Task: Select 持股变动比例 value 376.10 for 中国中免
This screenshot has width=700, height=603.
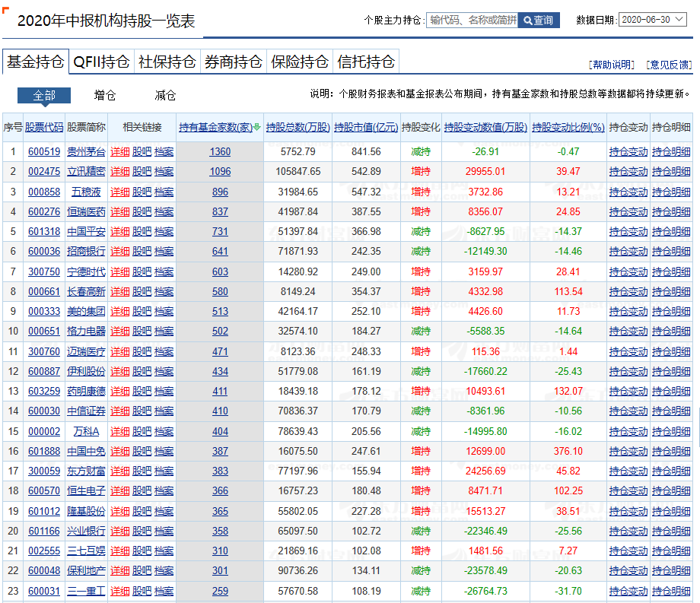Action: pos(568,452)
